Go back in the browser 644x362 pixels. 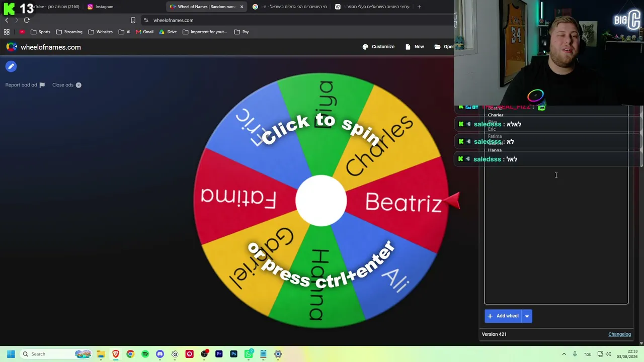pyautogui.click(x=7, y=20)
